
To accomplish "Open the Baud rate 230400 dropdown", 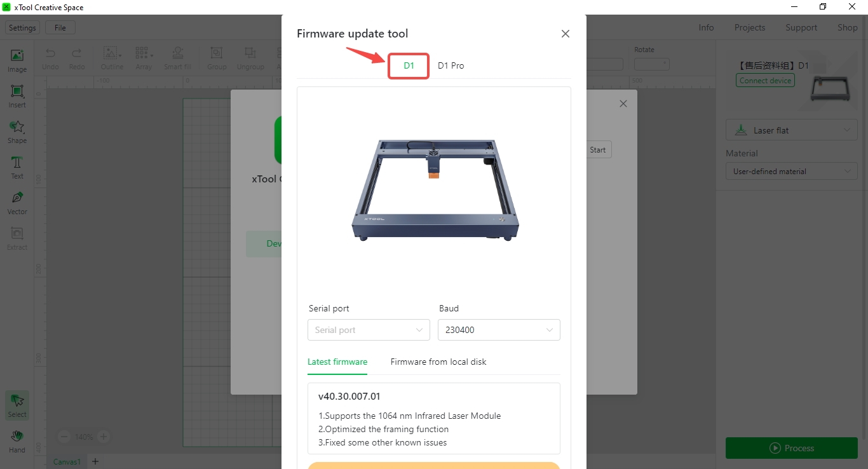I will (x=499, y=330).
